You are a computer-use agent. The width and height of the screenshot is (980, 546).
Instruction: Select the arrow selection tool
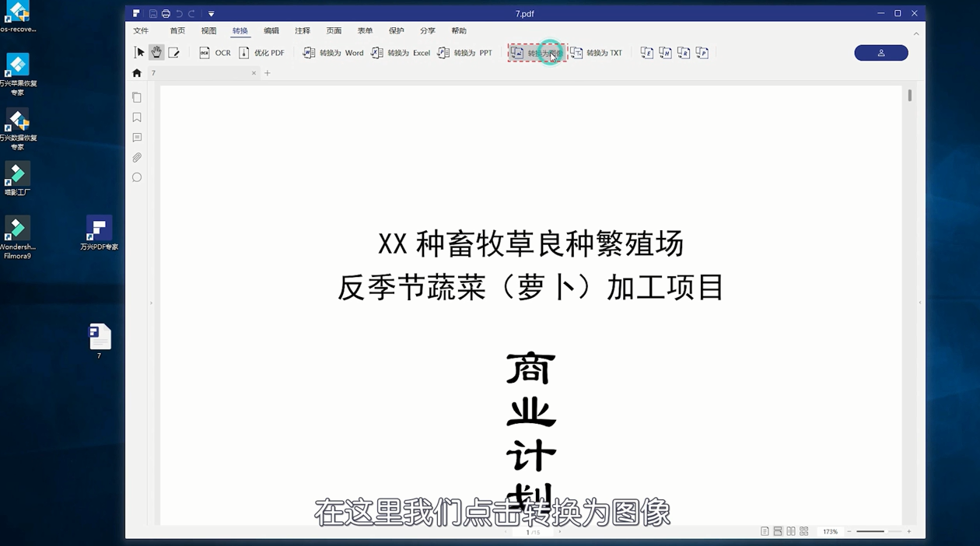(138, 52)
